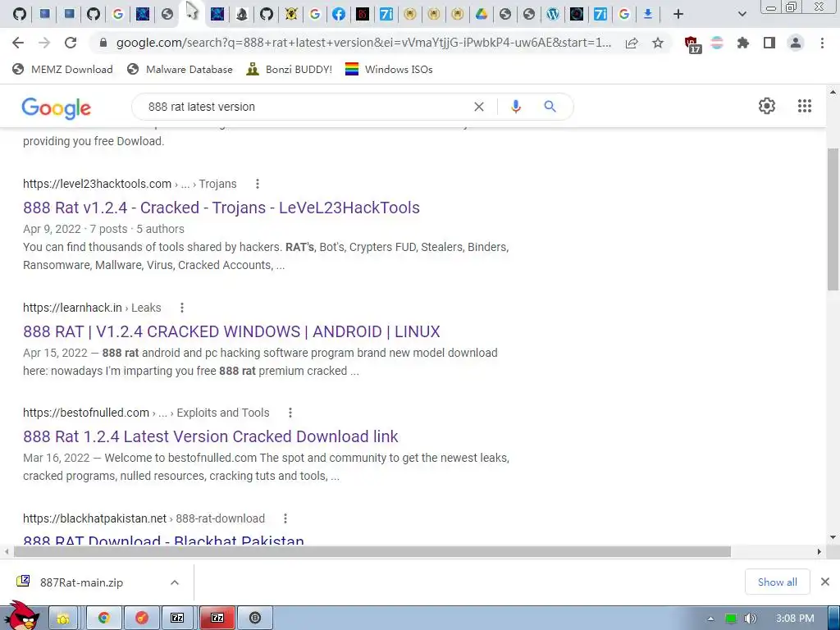
Task: Click the https://learnhack.in URL text
Action: tap(72, 308)
